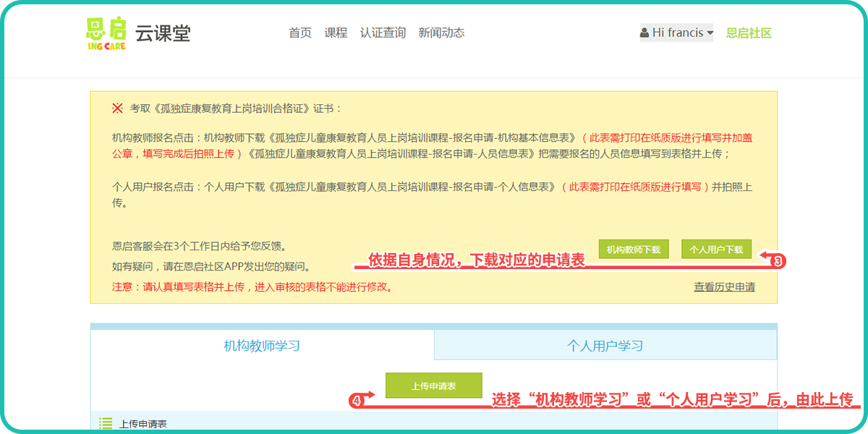Open the 查看历史申请 link
Viewport: 868px width, 434px height.
(724, 287)
